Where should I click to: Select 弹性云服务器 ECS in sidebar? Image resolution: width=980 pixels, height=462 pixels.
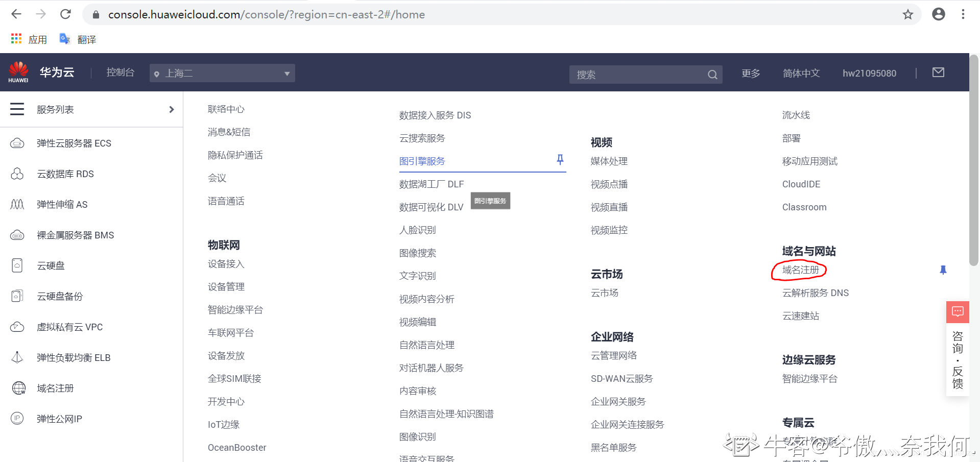click(74, 143)
